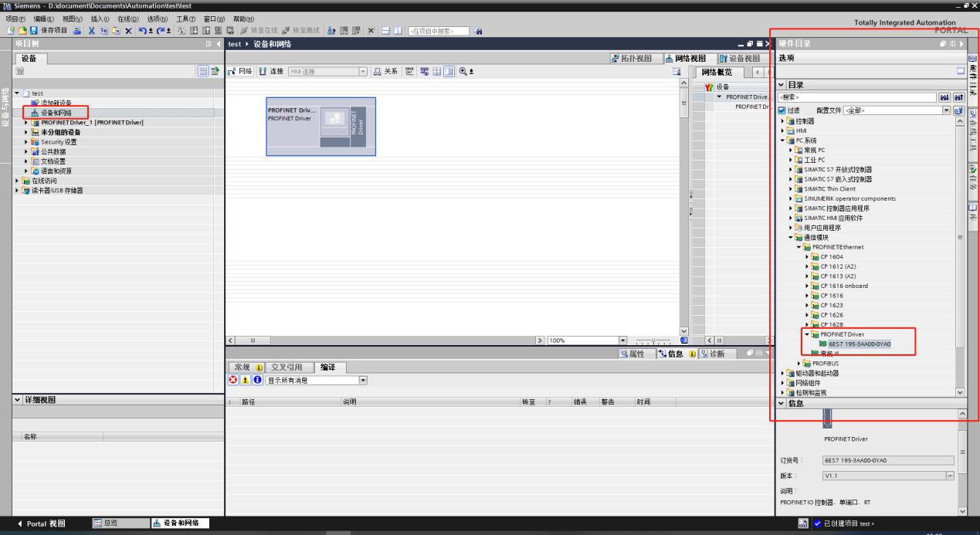The height and width of the screenshot is (535, 980).
Task: Click 连接 connections mode button
Action: [x=270, y=72]
